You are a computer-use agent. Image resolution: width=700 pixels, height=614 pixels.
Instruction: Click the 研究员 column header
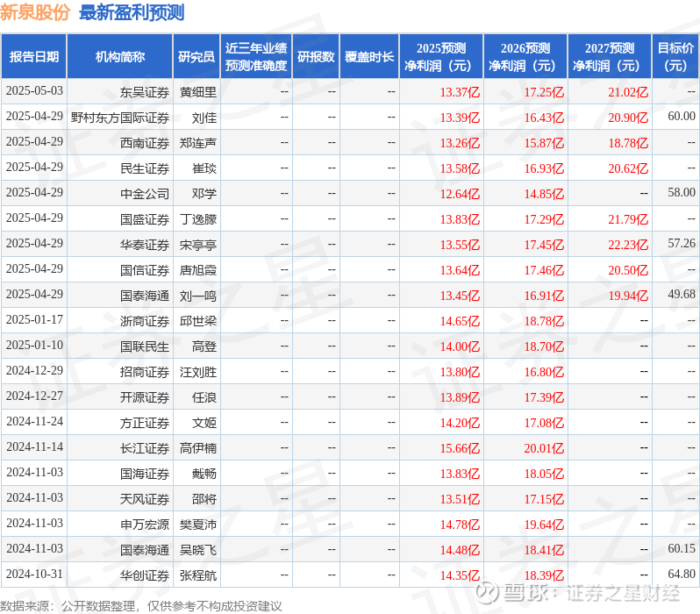196,57
